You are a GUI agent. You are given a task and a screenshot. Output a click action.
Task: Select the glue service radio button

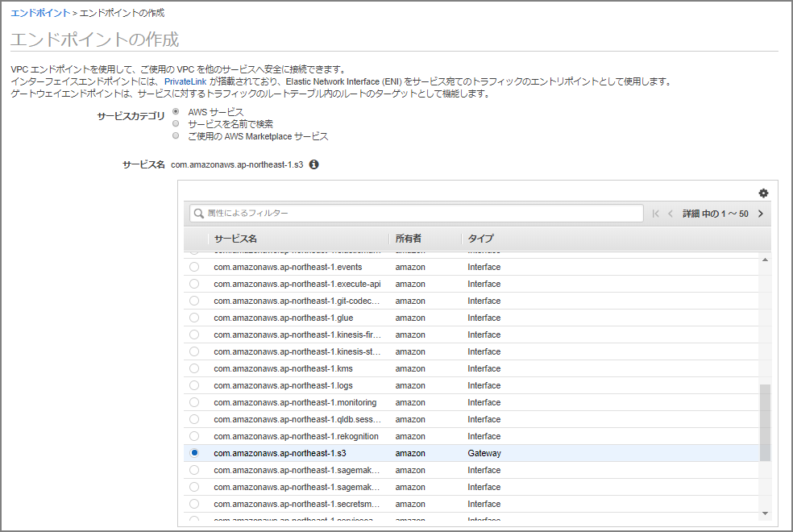194,318
